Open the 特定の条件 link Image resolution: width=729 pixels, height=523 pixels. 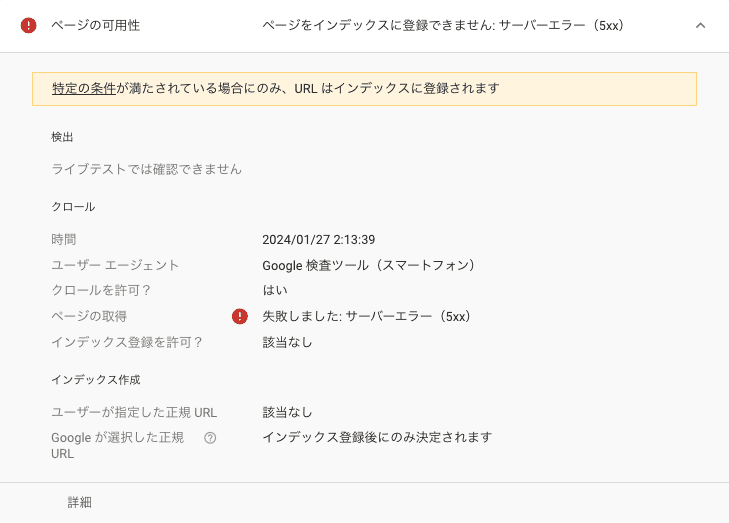tap(84, 88)
